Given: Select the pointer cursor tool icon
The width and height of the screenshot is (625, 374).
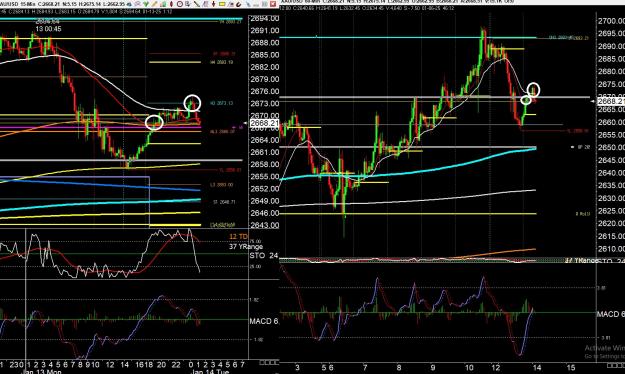Looking at the screenshot, I should point(188,4).
